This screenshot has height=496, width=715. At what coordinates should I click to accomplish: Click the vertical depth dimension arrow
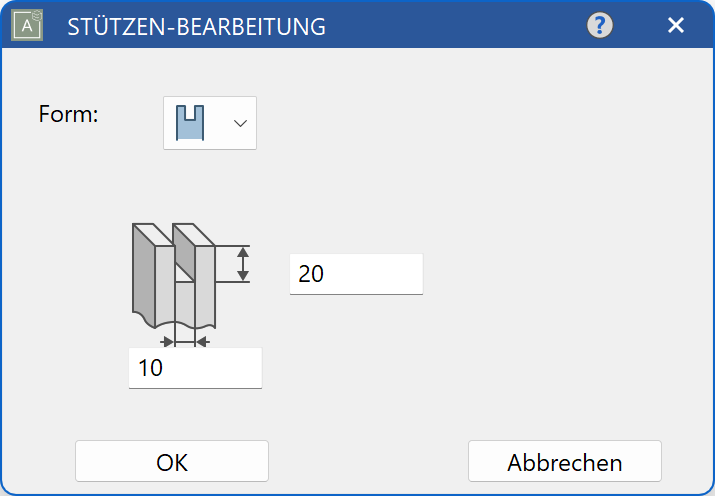click(x=242, y=264)
